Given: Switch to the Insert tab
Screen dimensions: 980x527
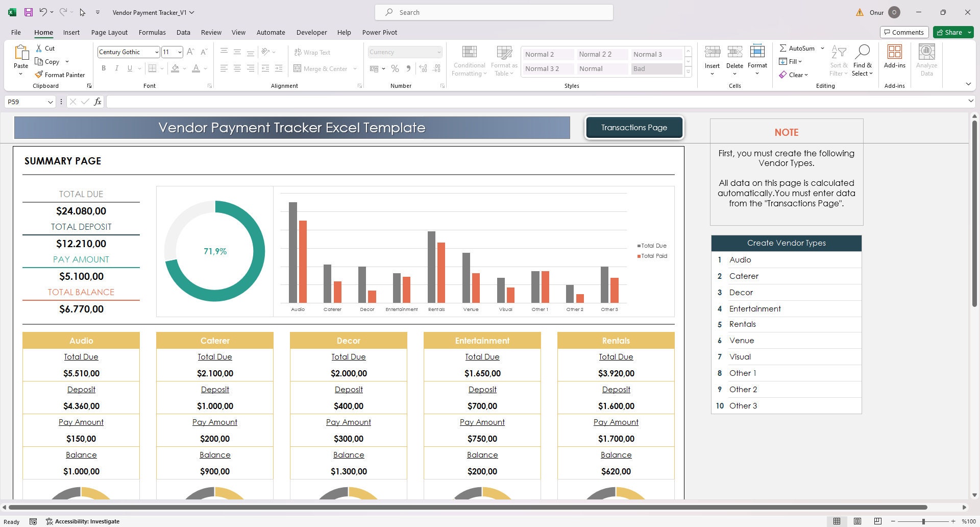Looking at the screenshot, I should [x=71, y=32].
